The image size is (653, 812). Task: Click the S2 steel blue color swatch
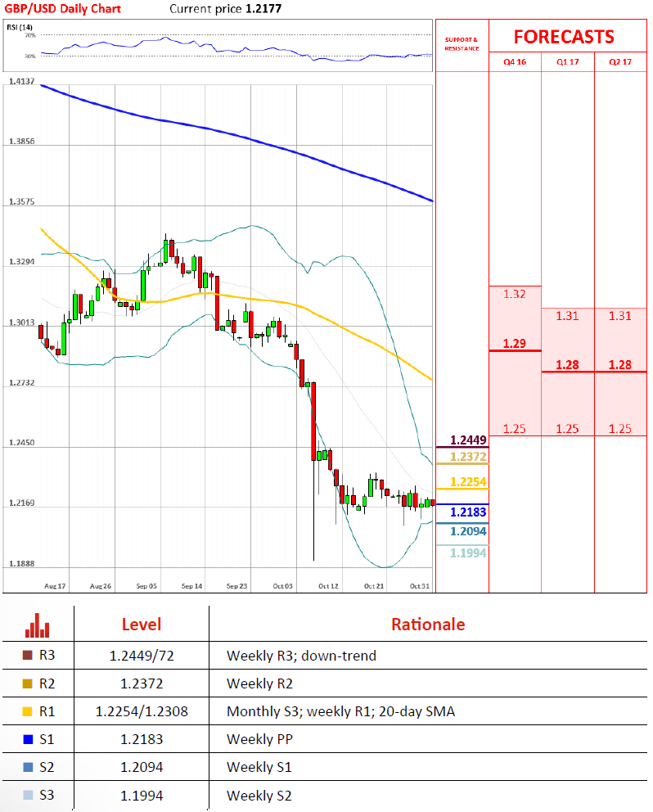pos(28,767)
